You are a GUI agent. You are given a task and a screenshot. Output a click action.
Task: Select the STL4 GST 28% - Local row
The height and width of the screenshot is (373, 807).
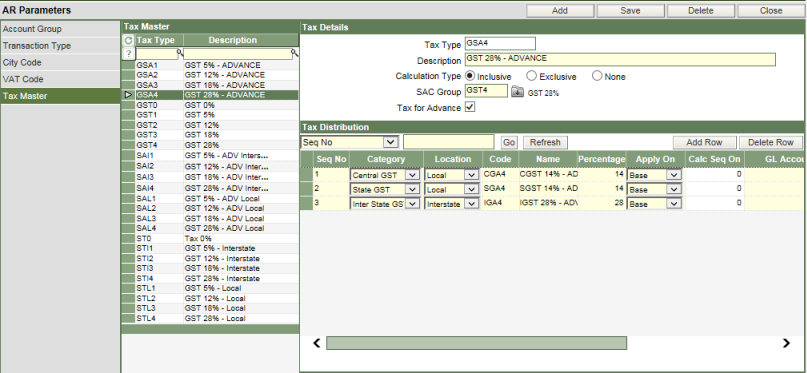[x=210, y=318]
